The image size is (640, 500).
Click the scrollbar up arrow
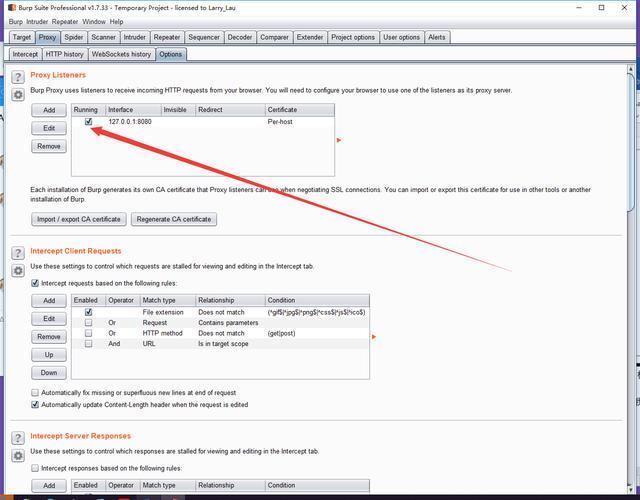click(x=631, y=69)
